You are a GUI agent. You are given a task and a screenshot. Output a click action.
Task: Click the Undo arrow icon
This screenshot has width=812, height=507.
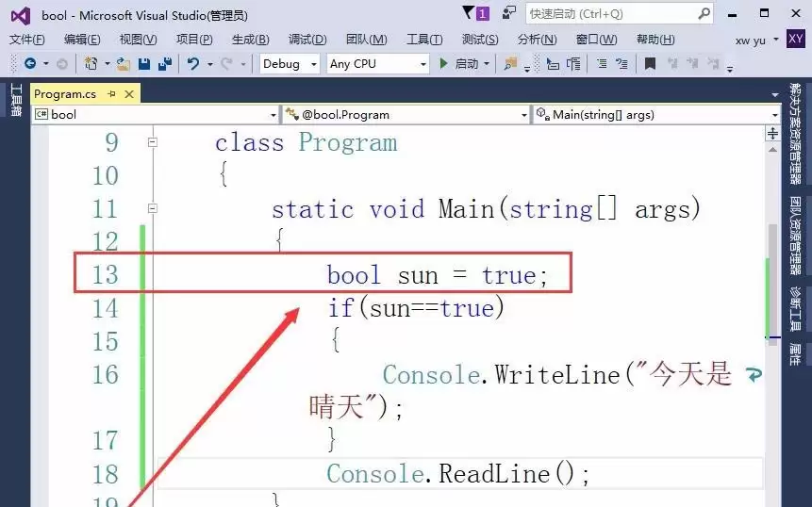[x=193, y=64]
